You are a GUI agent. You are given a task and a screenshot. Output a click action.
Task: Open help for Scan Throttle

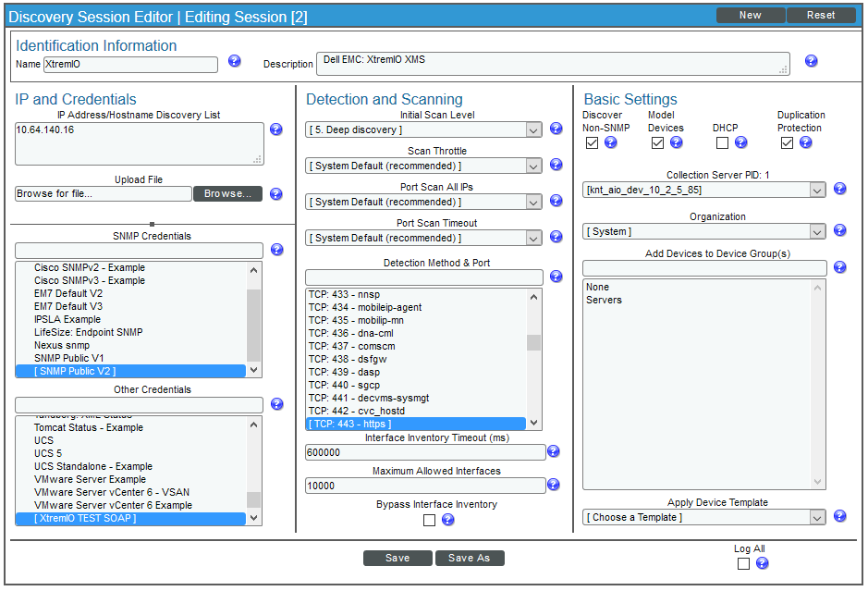(556, 166)
